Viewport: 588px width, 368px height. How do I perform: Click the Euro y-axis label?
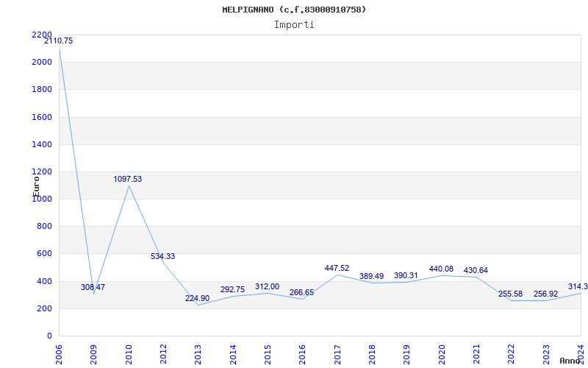point(36,185)
